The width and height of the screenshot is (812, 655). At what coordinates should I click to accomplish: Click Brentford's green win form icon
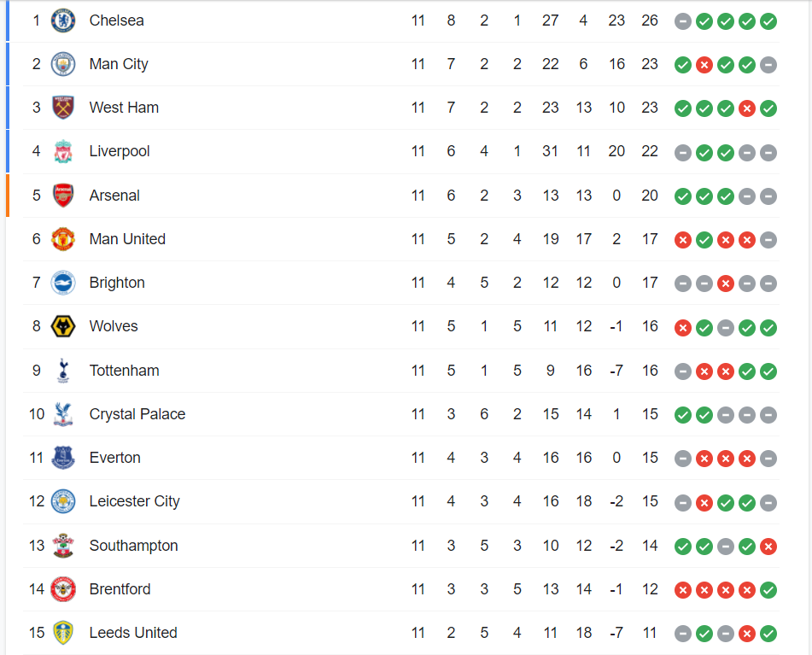click(x=768, y=590)
